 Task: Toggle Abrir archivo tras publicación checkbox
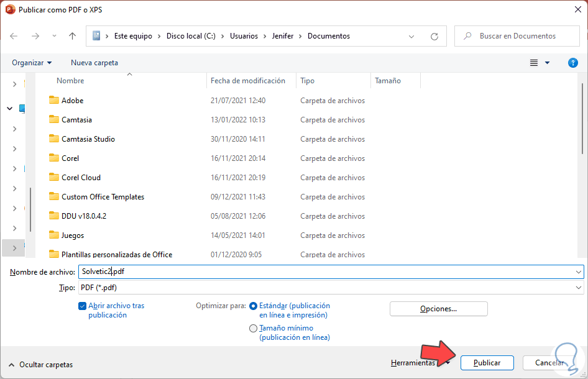tap(83, 306)
